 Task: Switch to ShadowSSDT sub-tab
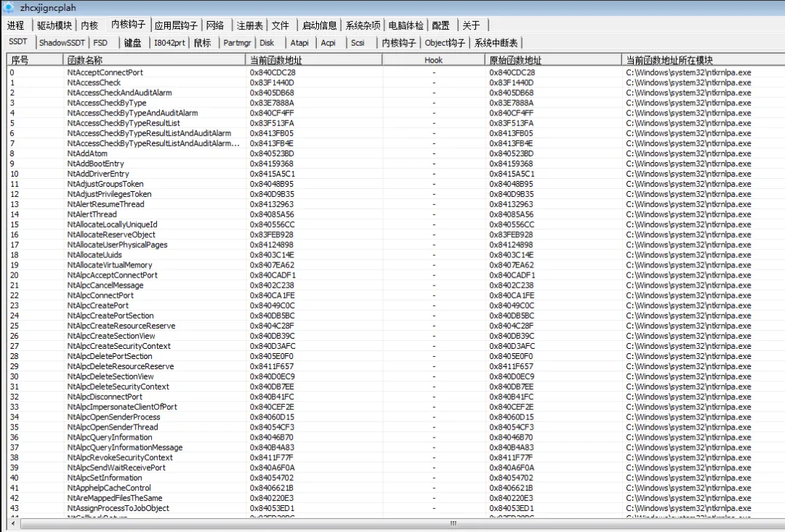[x=62, y=43]
